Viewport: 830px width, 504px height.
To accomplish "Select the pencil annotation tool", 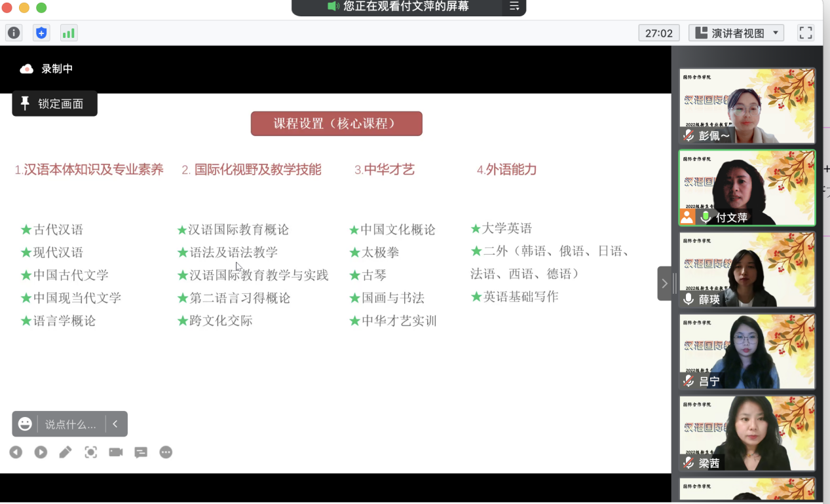I will pos(66,452).
